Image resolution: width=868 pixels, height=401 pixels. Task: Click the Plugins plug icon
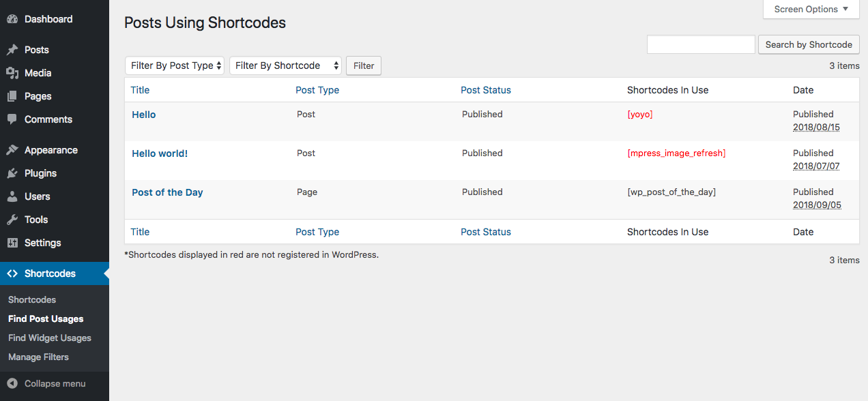point(12,173)
